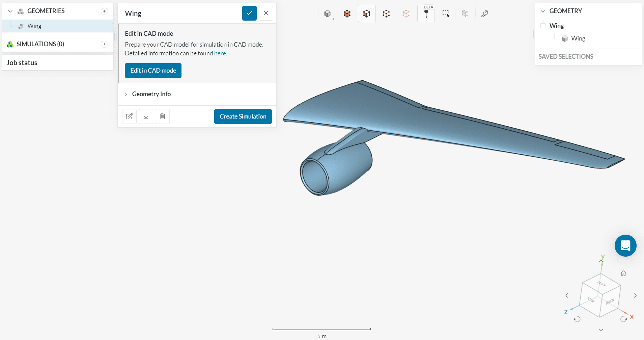Image resolution: width=644 pixels, height=340 pixels.
Task: Expand the Geometry Info section
Action: click(197, 94)
